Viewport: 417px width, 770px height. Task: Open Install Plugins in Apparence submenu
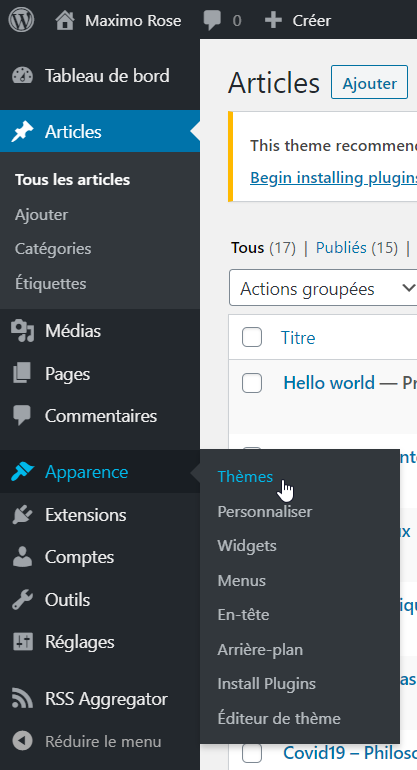coord(267,684)
